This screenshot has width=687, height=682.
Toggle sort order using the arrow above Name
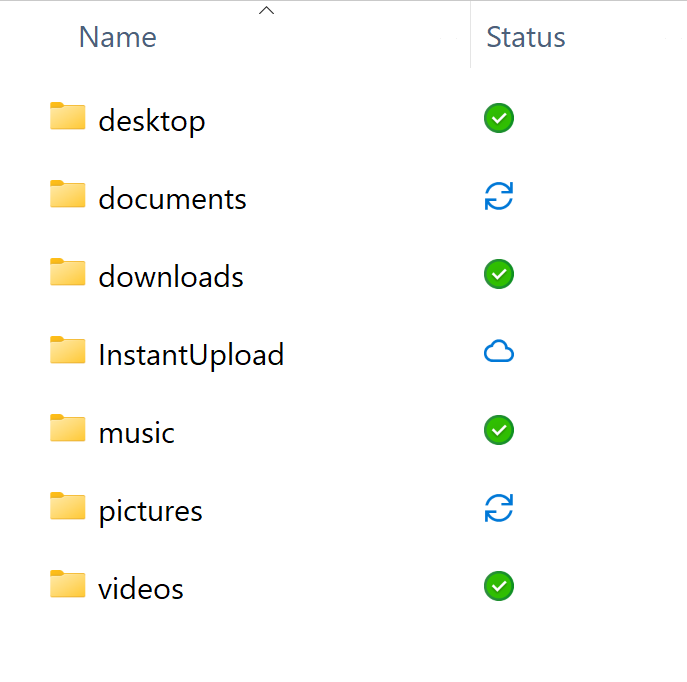[x=266, y=11]
